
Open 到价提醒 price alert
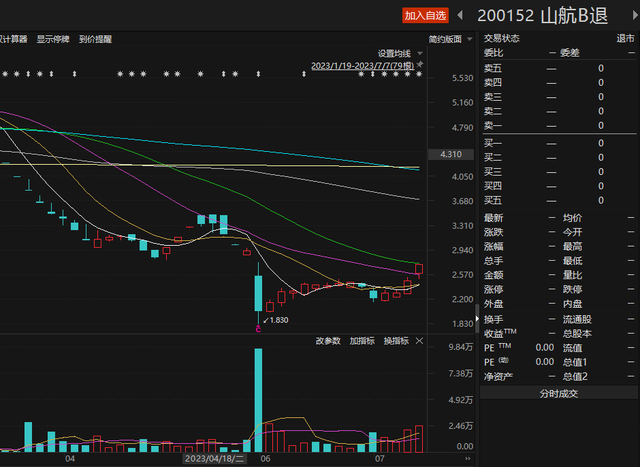pyautogui.click(x=95, y=39)
